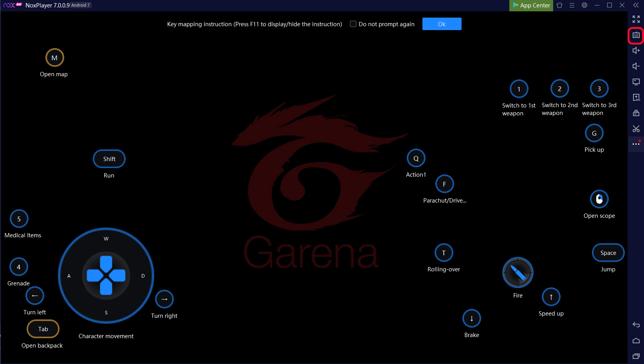Open the App Center
644x364 pixels.
[531, 5]
